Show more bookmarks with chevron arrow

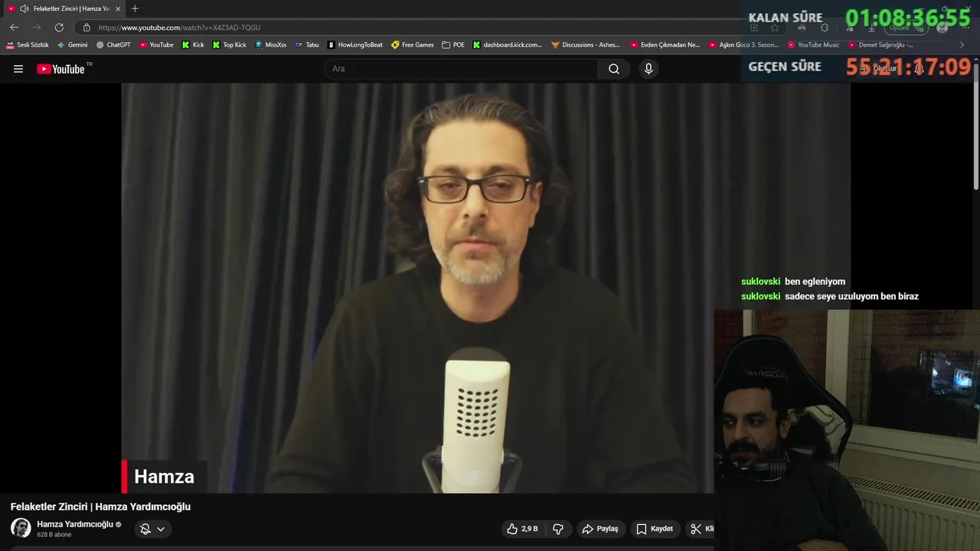962,45
